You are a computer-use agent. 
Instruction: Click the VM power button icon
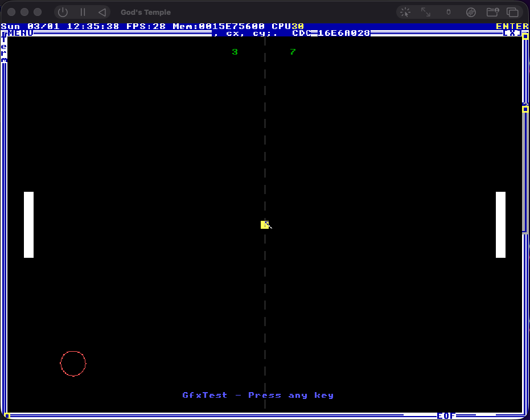[x=63, y=12]
